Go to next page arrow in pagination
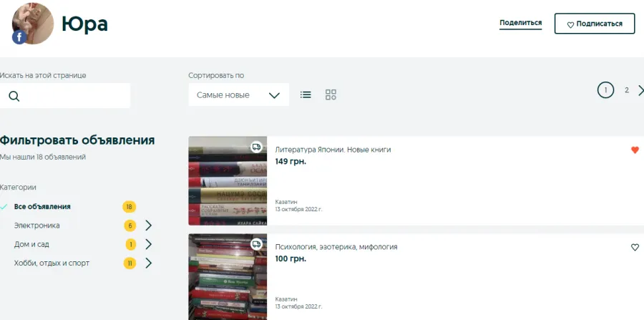The height and width of the screenshot is (320, 644). 640,90
